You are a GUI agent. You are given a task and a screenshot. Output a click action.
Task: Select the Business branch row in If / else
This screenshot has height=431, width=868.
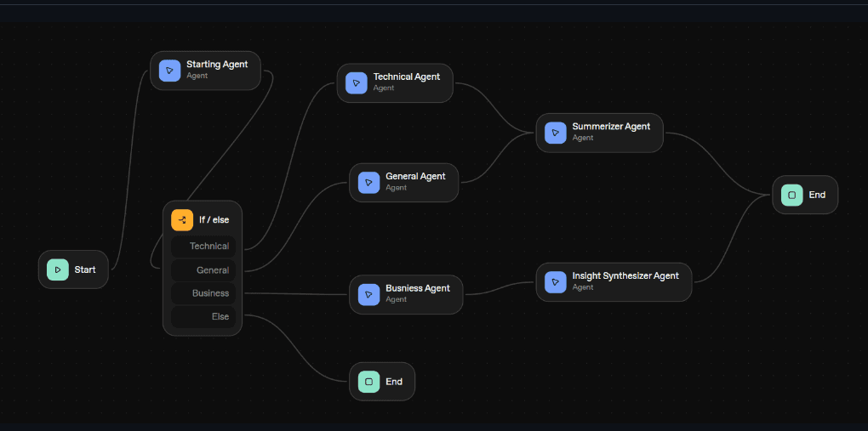pos(203,293)
